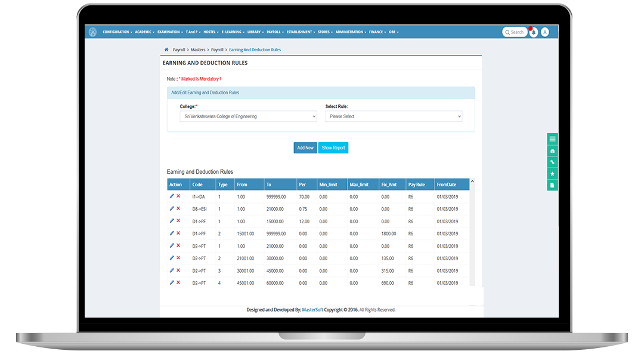Click the breadcrumb home icon
This screenshot has width=644, height=354.
coord(168,50)
